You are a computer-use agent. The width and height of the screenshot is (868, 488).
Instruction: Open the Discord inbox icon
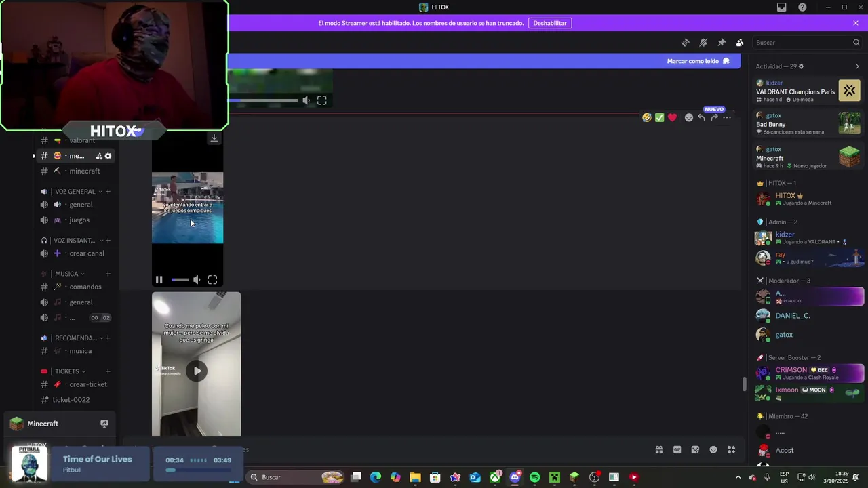pos(782,7)
